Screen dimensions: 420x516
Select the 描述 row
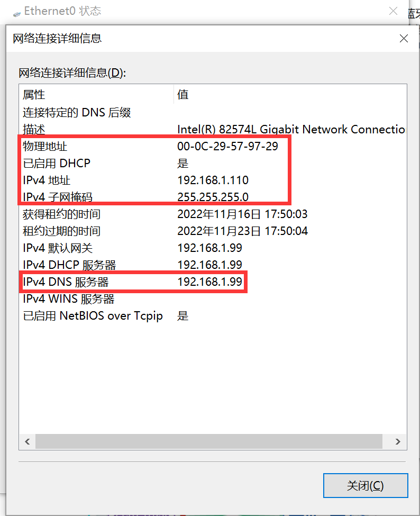(x=34, y=129)
